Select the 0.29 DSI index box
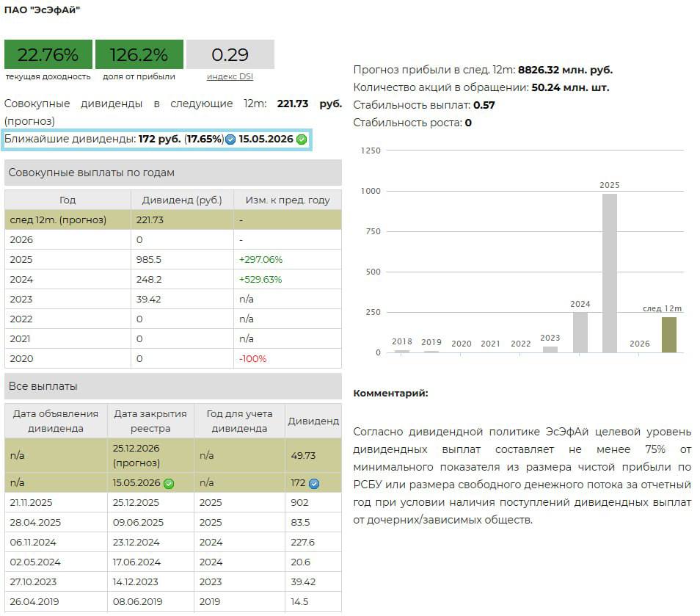Screen dimensions: 700x616 [x=230, y=55]
